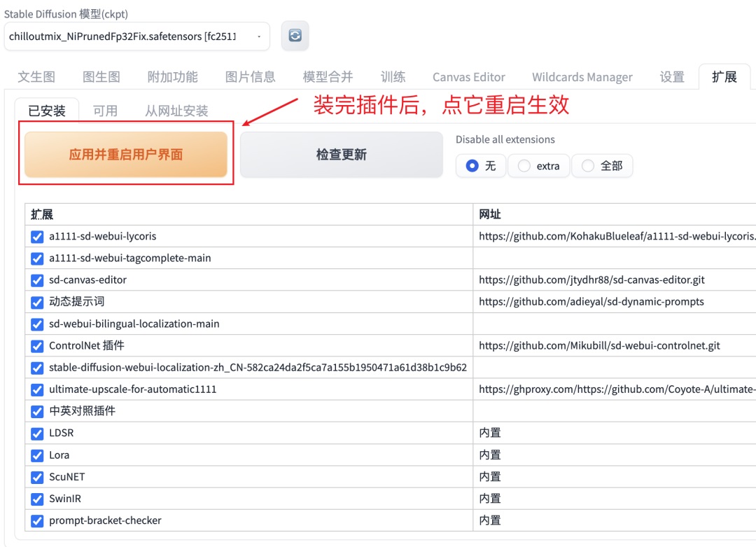Viewport: 756px width, 547px height.
Task: Uncheck the LDSR extension
Action: (37, 433)
